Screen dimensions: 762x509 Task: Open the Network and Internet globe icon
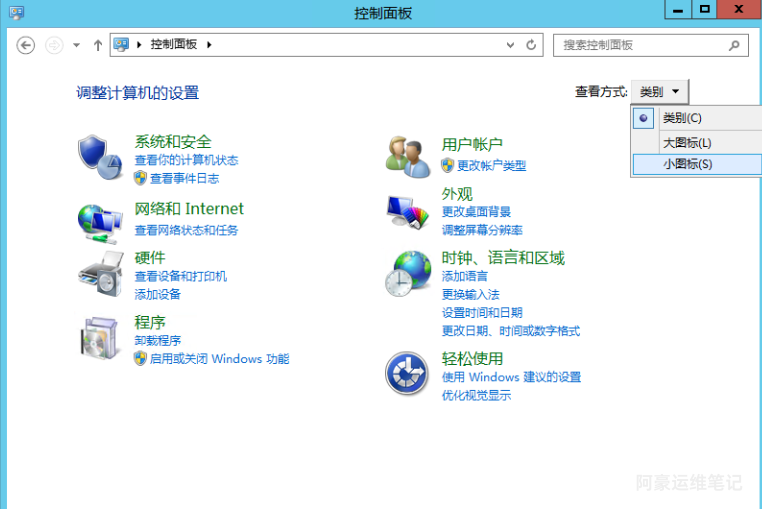point(99,224)
